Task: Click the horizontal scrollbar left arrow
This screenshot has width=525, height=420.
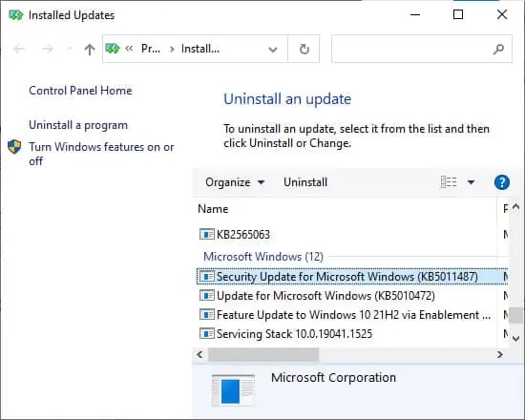Action: (199, 354)
